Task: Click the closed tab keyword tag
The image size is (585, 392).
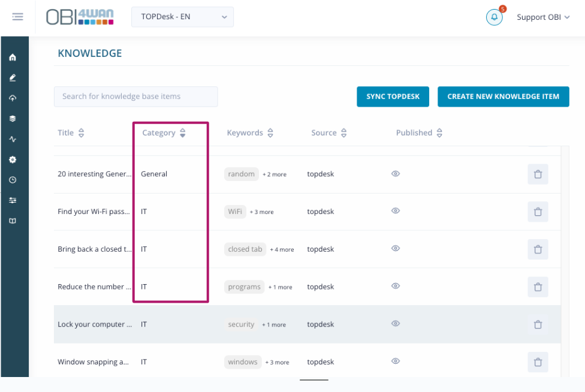Action: (x=245, y=249)
